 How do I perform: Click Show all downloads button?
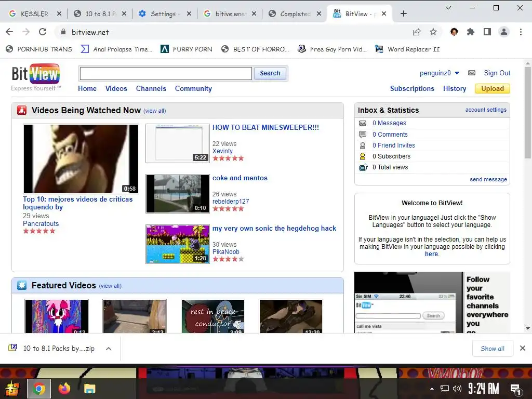click(493, 349)
